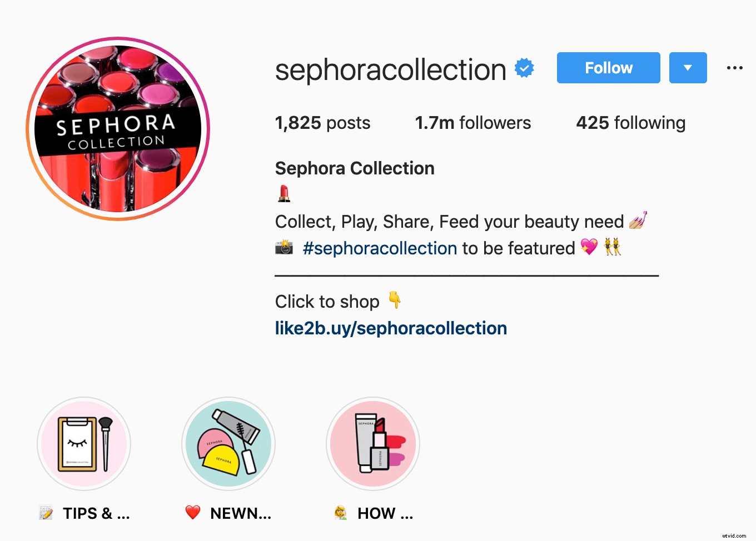
Task: Open the HOW ... story highlight circle
Action: pos(373,444)
